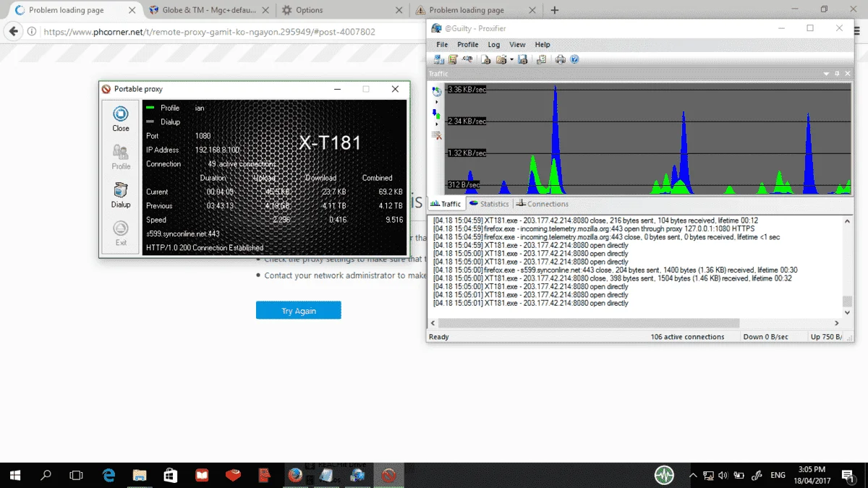
Task: Click the log scroll left arrow
Action: (433, 323)
